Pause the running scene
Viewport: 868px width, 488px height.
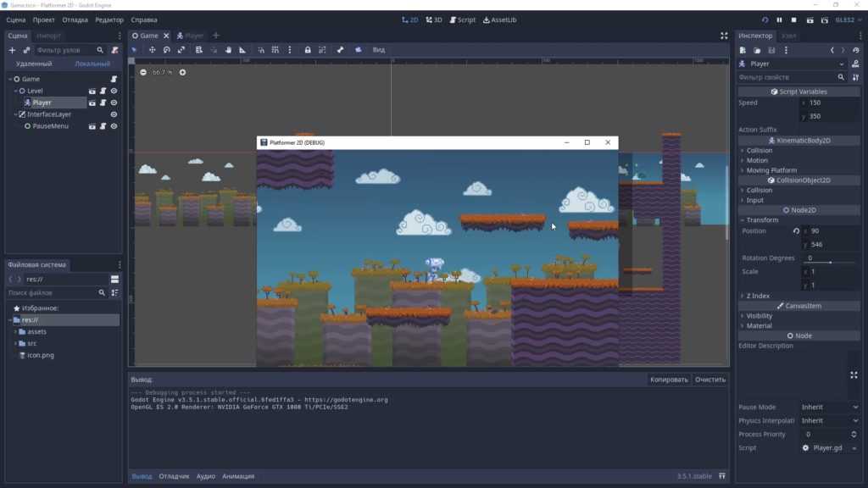(x=780, y=19)
